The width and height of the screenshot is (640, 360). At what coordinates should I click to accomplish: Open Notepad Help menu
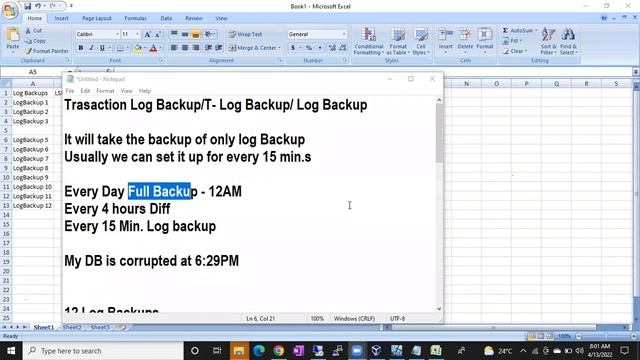pyautogui.click(x=145, y=91)
